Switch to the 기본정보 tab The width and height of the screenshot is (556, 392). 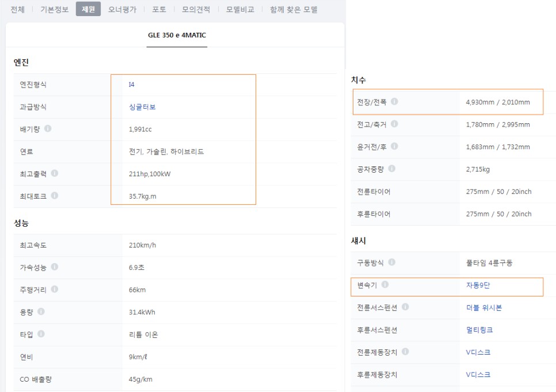(54, 9)
